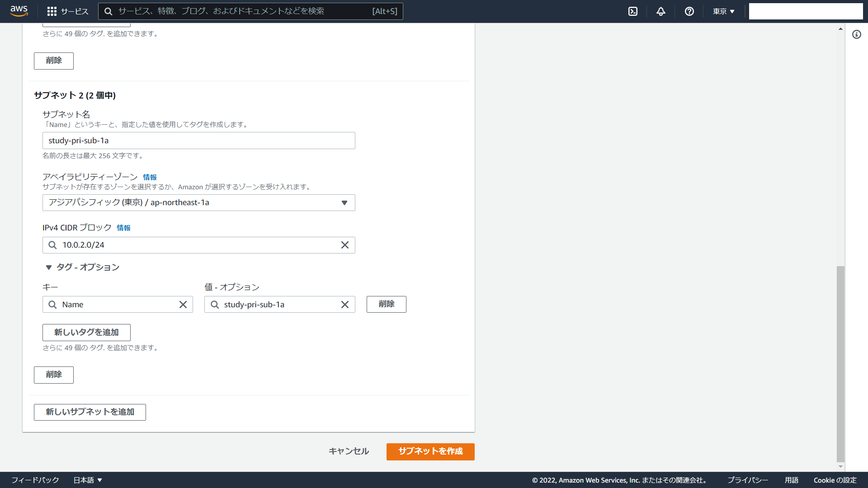868x488 pixels.
Task: Open the services grid menu icon
Action: click(x=52, y=11)
